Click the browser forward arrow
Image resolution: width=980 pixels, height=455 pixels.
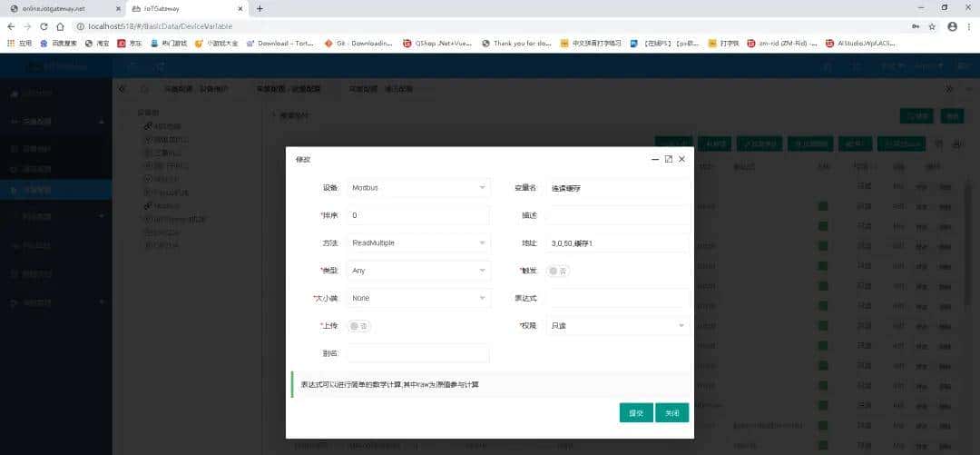click(27, 27)
